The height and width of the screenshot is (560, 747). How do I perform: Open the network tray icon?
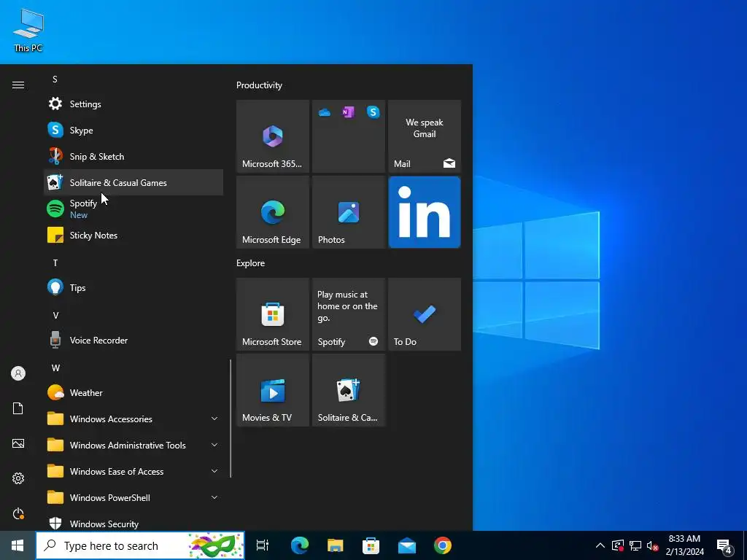[x=635, y=545]
